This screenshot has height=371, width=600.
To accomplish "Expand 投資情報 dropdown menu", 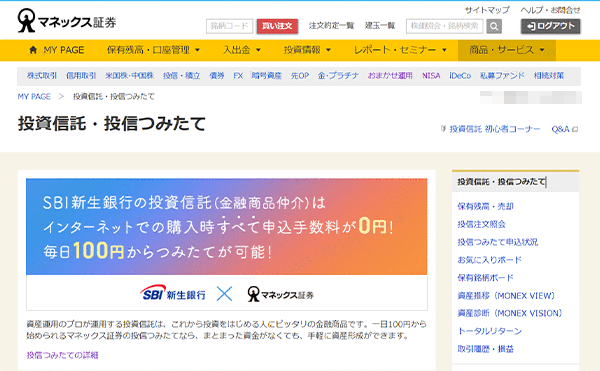I will tap(307, 50).
